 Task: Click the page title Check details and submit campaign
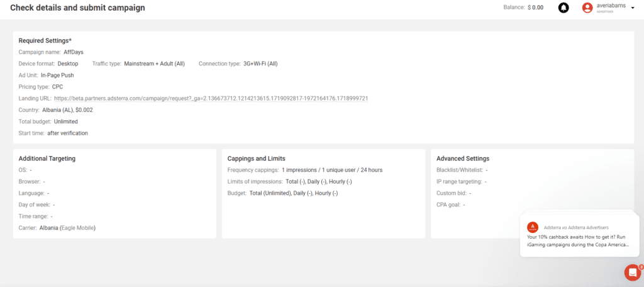coord(77,8)
